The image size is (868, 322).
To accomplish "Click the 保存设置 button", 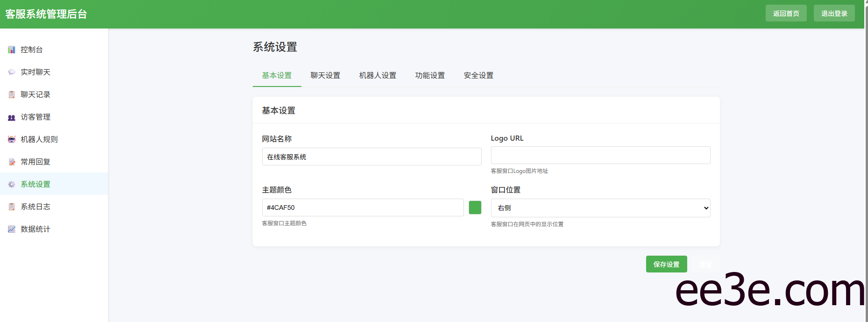I will [666, 264].
